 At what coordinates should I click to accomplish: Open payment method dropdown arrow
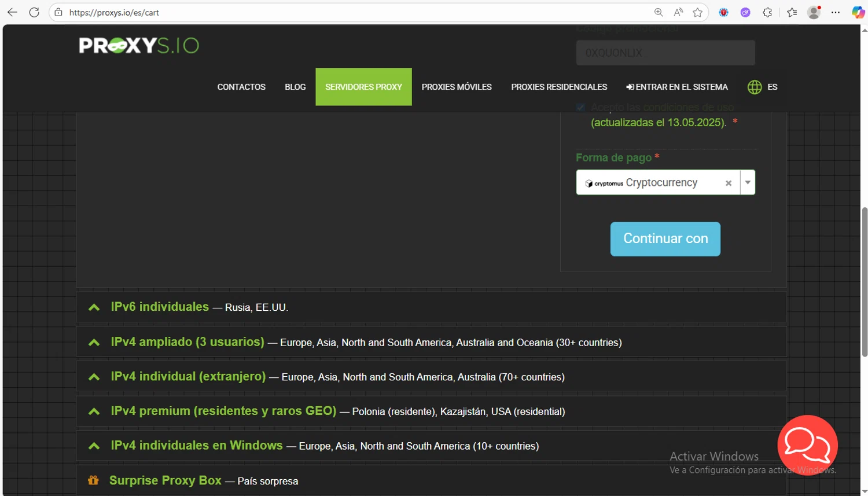(748, 182)
